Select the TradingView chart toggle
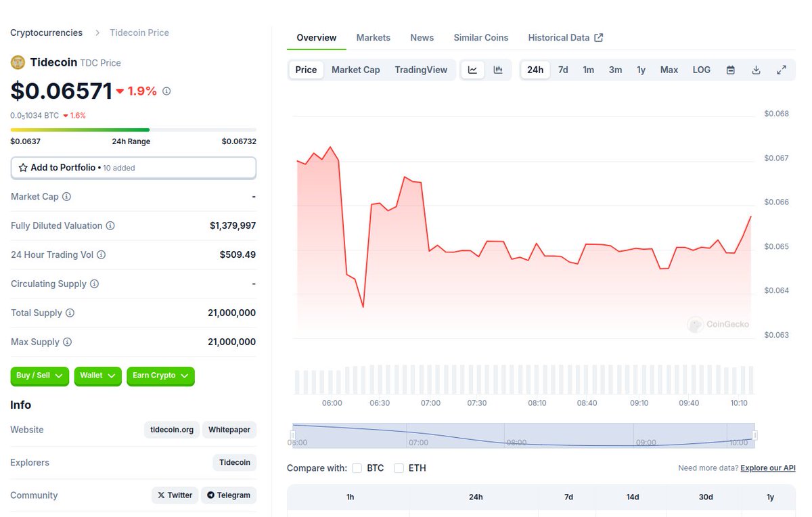Viewport: 812px width, 517px height. tap(421, 70)
